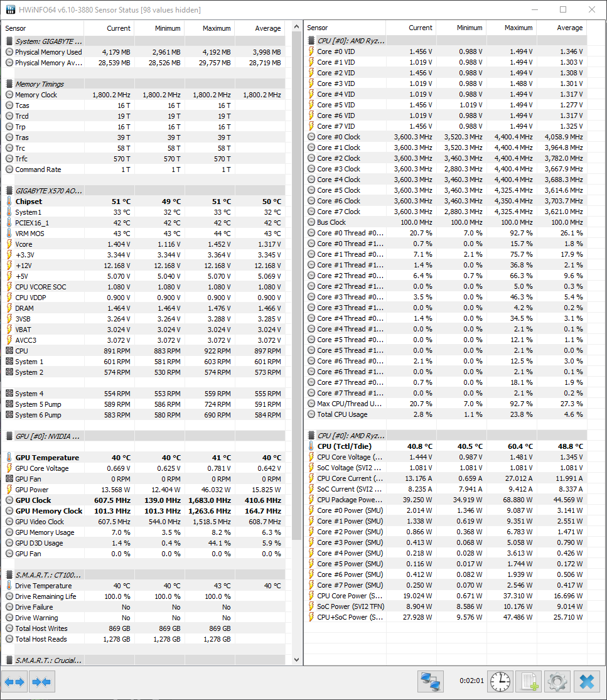Select the Max CPU/Thread U... row
607x700 pixels.
point(446,404)
